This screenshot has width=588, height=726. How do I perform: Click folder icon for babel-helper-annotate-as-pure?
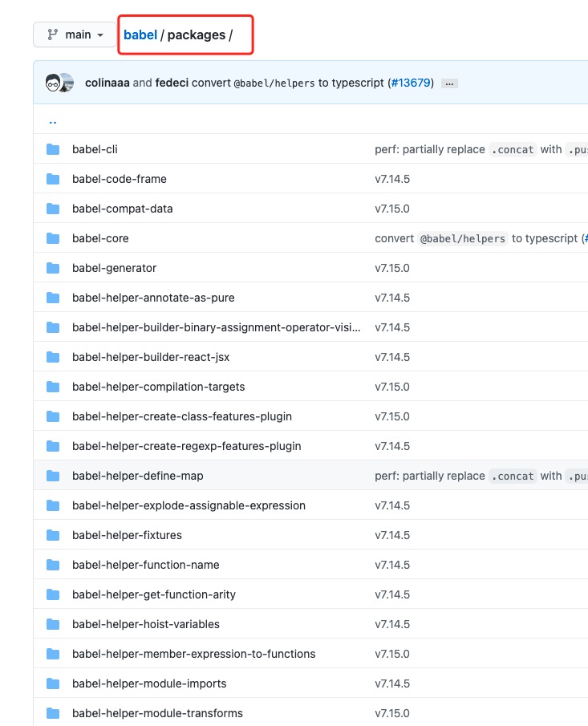[53, 298]
